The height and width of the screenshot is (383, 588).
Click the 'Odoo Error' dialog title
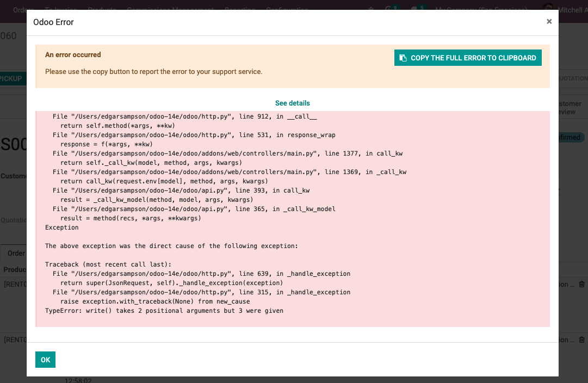pos(53,22)
